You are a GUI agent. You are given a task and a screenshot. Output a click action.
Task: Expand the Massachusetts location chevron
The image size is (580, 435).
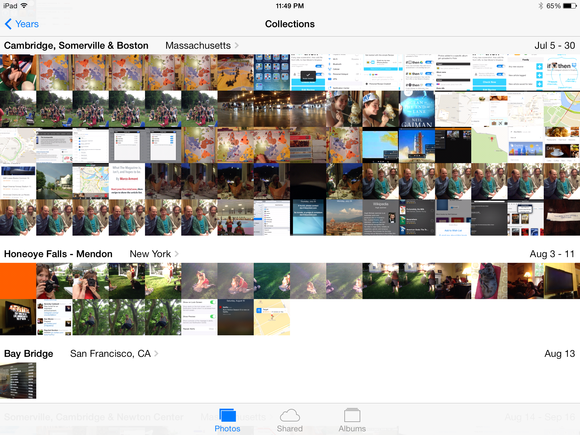[x=236, y=45]
